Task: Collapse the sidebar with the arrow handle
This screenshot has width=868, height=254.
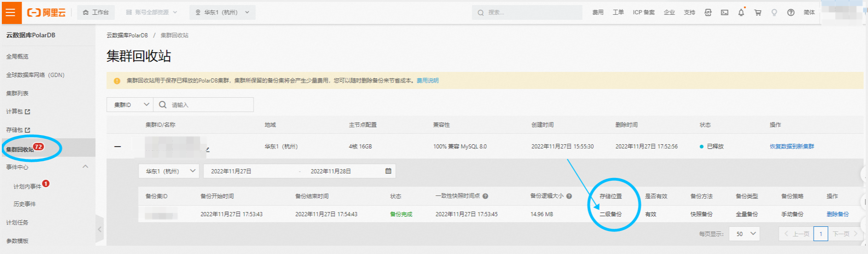Action: click(x=99, y=229)
